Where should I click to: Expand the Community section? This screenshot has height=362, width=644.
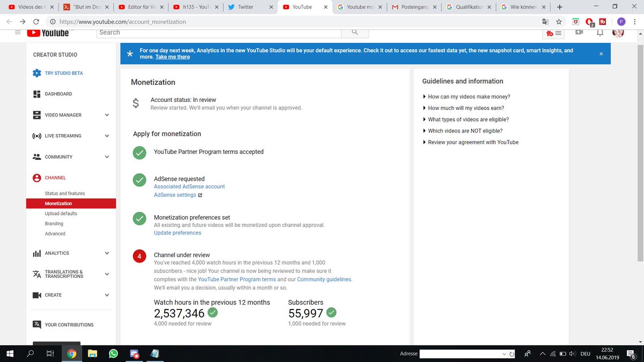(107, 157)
